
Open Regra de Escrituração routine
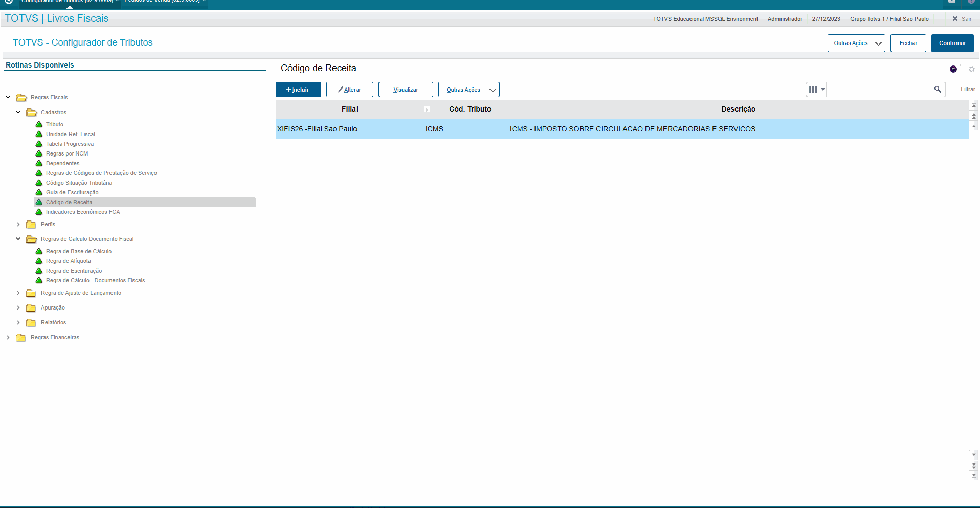74,271
